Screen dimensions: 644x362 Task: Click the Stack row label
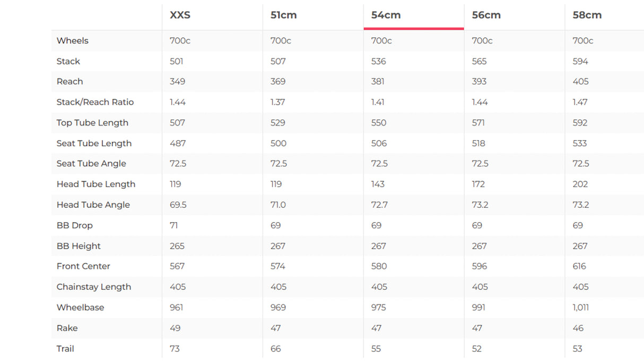click(68, 61)
